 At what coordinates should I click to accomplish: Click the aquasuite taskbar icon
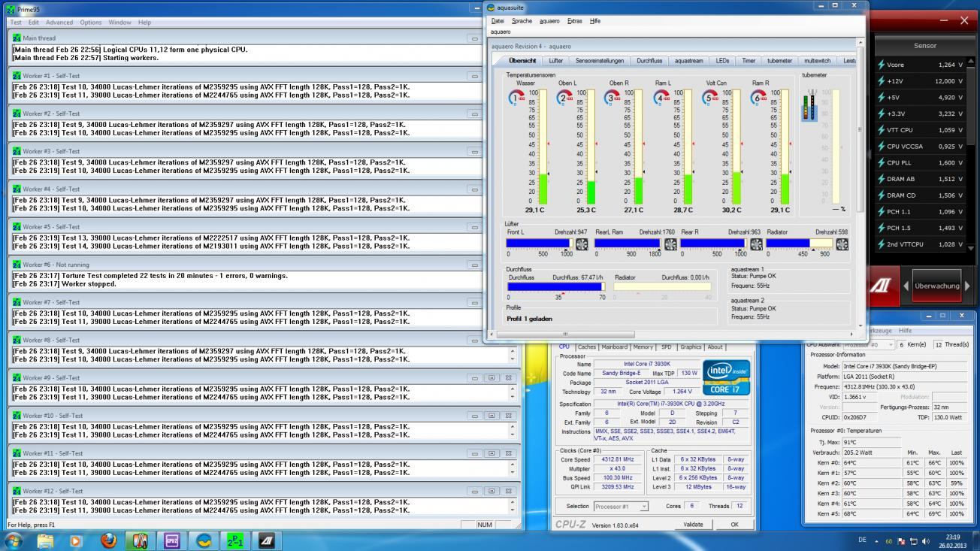(203, 540)
